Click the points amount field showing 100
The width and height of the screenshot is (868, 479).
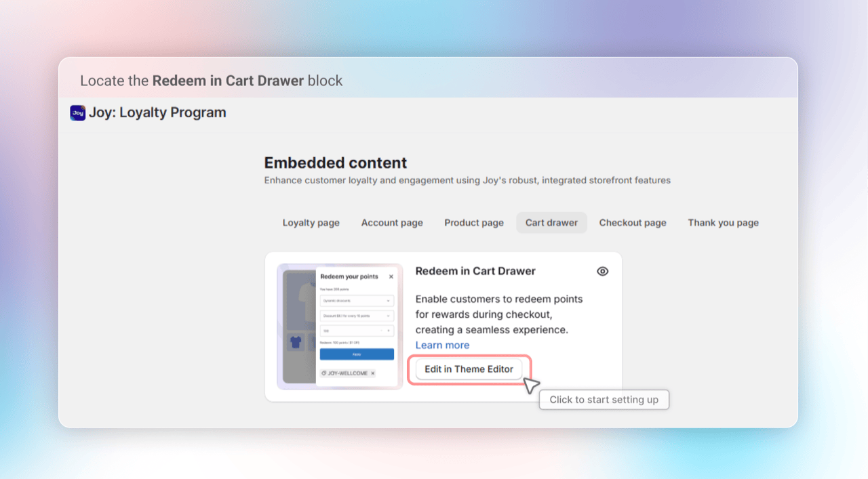click(x=357, y=331)
